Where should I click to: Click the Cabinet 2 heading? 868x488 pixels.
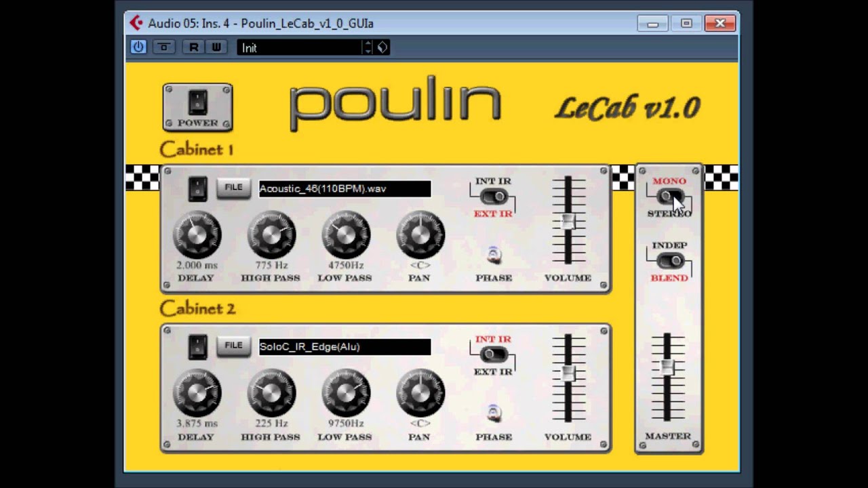(x=197, y=308)
